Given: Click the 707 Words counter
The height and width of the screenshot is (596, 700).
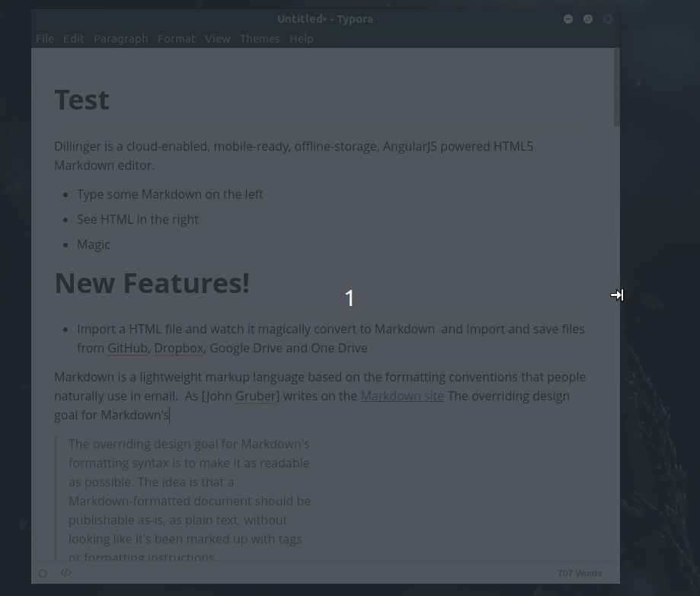Looking at the screenshot, I should 580,572.
